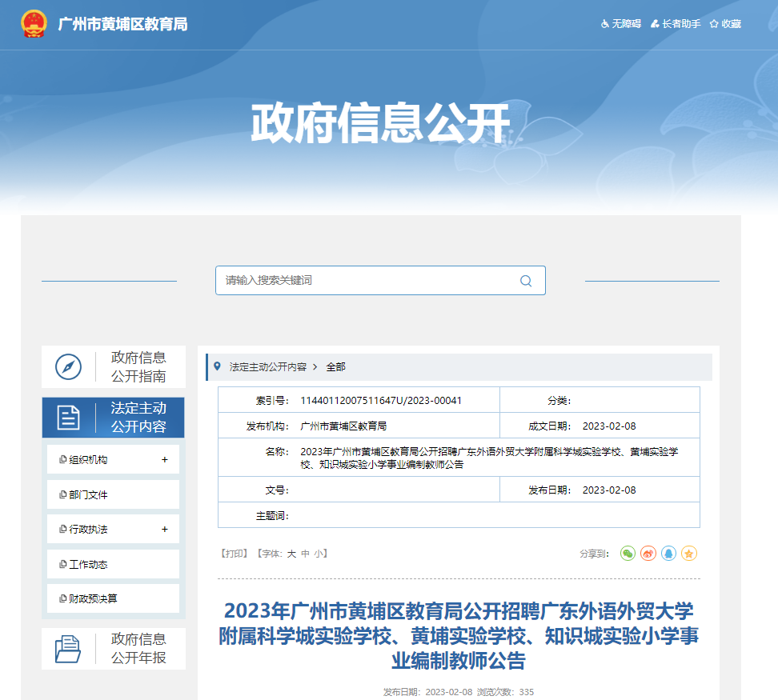
Task: Click the 财政预决算 page icon
Action: tap(63, 599)
